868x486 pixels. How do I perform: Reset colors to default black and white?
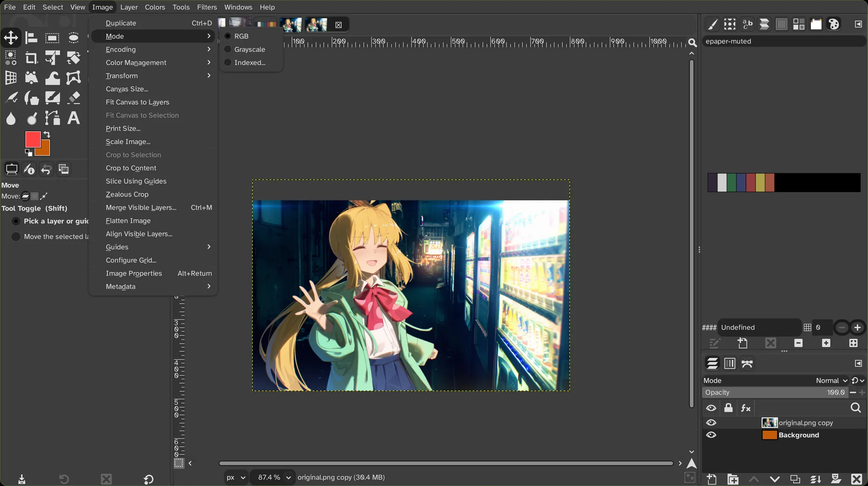28,152
